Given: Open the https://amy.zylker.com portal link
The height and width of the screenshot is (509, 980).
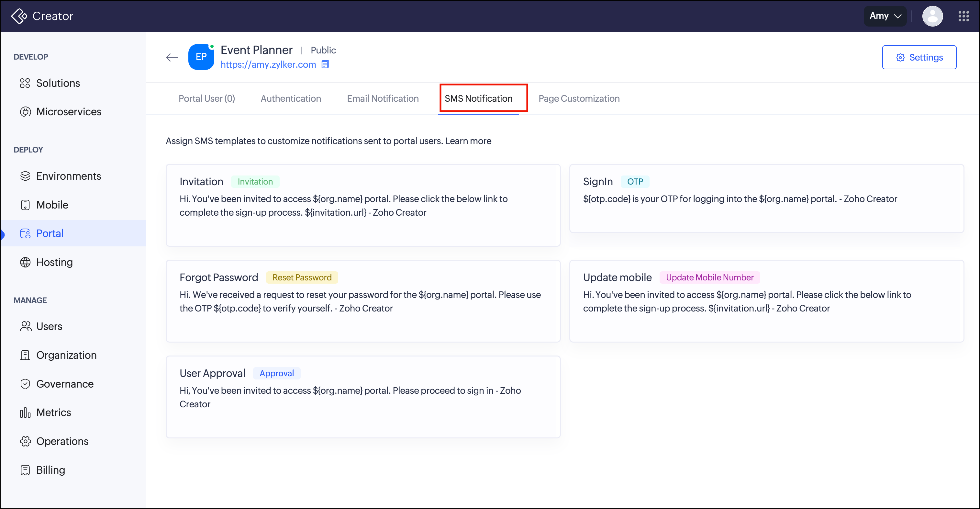Looking at the screenshot, I should click(268, 64).
